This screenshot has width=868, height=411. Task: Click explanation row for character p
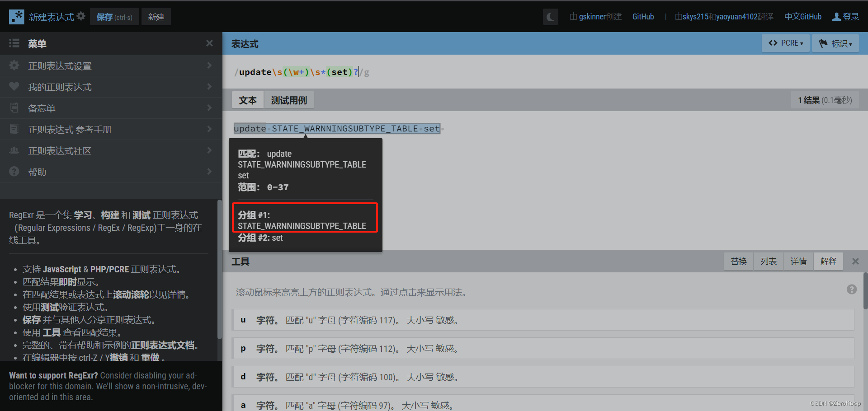coord(543,348)
